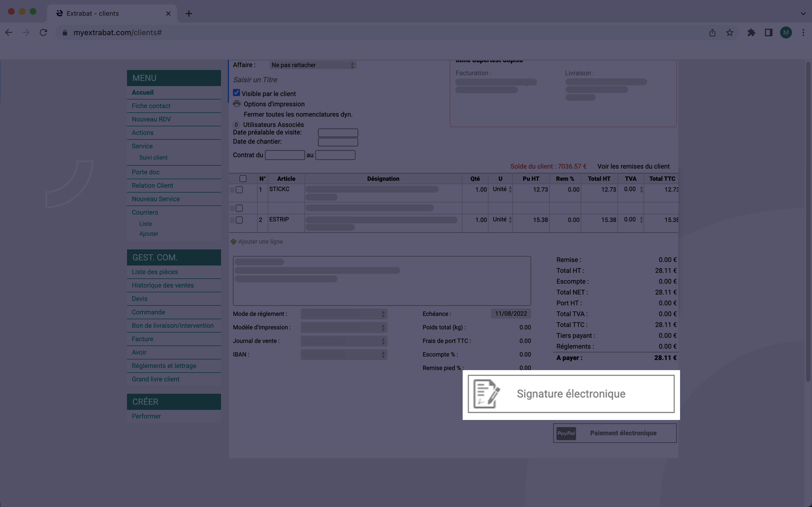The height and width of the screenshot is (507, 812).
Task: Toggle the select-all checkbox in the table header
Action: 243,178
